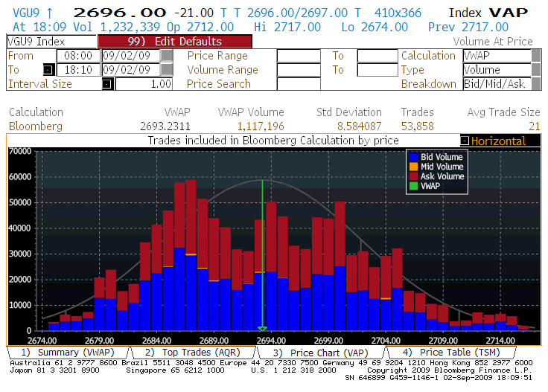Click the last price 2696.00 in header
The image size is (548, 392).
(120, 13)
